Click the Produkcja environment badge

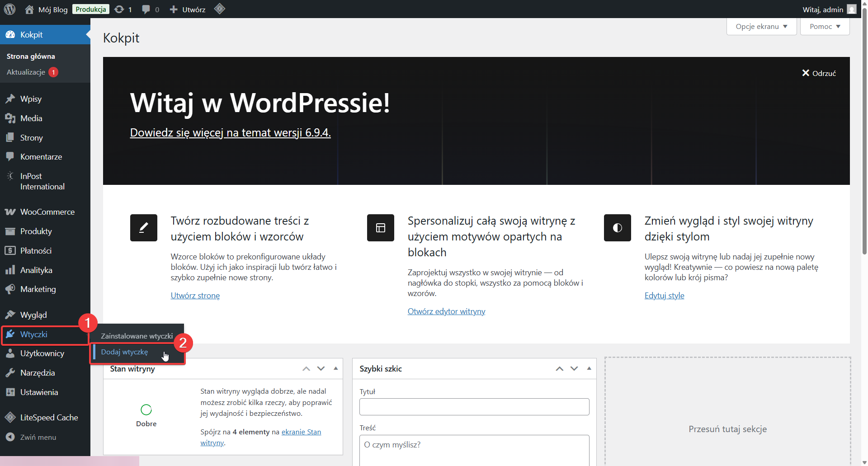(91, 9)
